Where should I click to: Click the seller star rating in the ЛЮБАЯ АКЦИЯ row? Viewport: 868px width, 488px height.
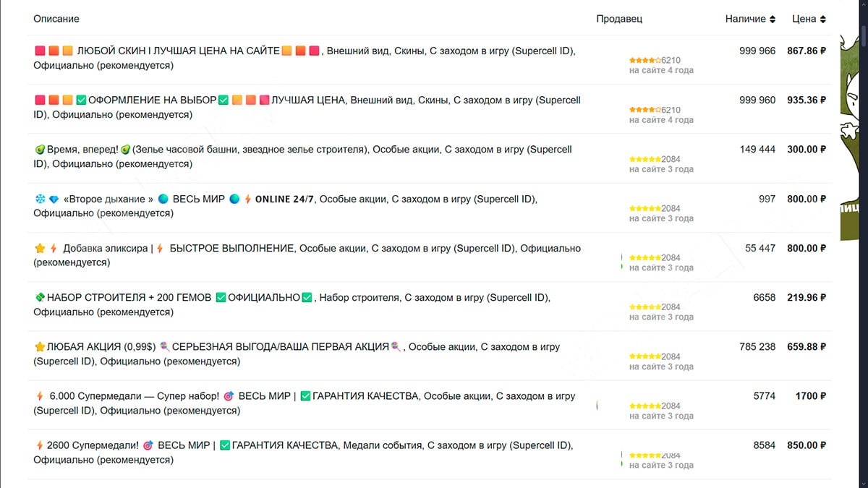pyautogui.click(x=645, y=356)
